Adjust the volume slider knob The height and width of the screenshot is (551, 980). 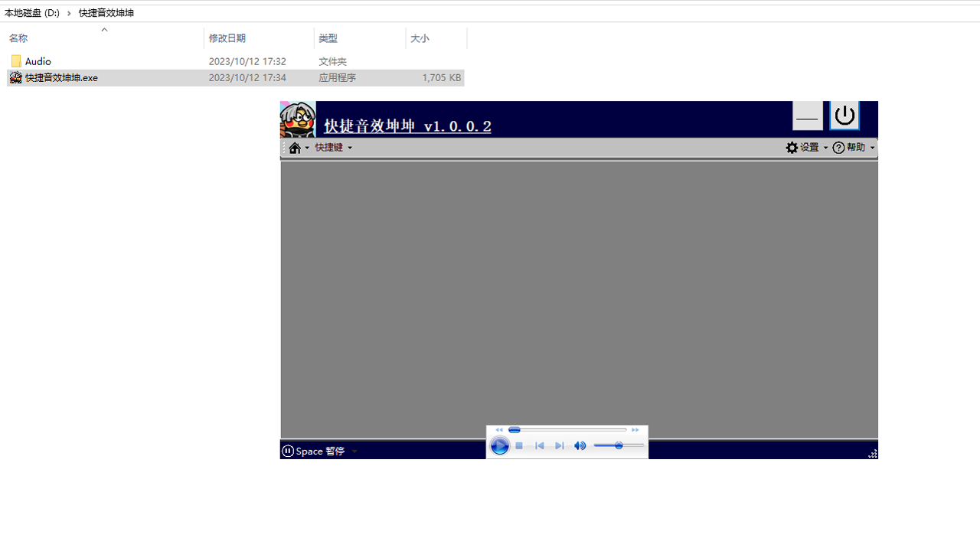coord(619,445)
